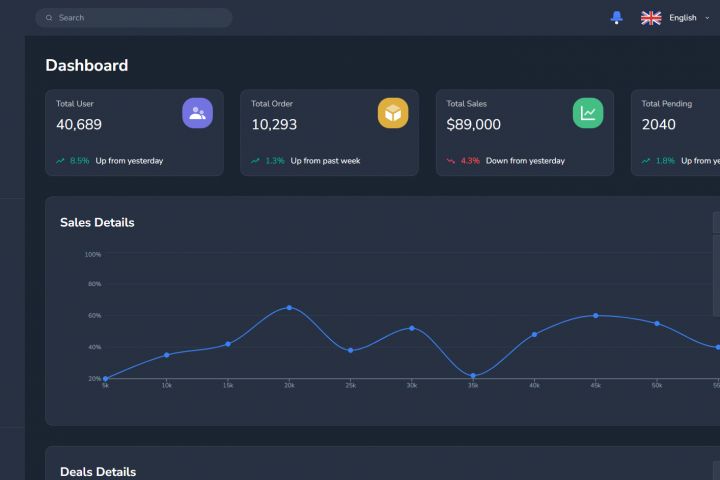This screenshot has width=720, height=480.
Task: Click the Total Order card label
Action: pyautogui.click(x=272, y=104)
